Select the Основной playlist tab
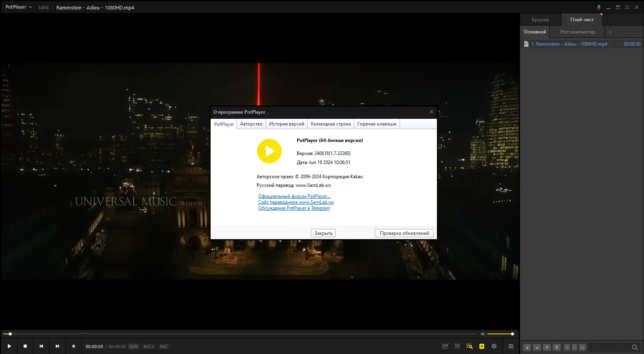The width and height of the screenshot is (644, 354). click(535, 32)
